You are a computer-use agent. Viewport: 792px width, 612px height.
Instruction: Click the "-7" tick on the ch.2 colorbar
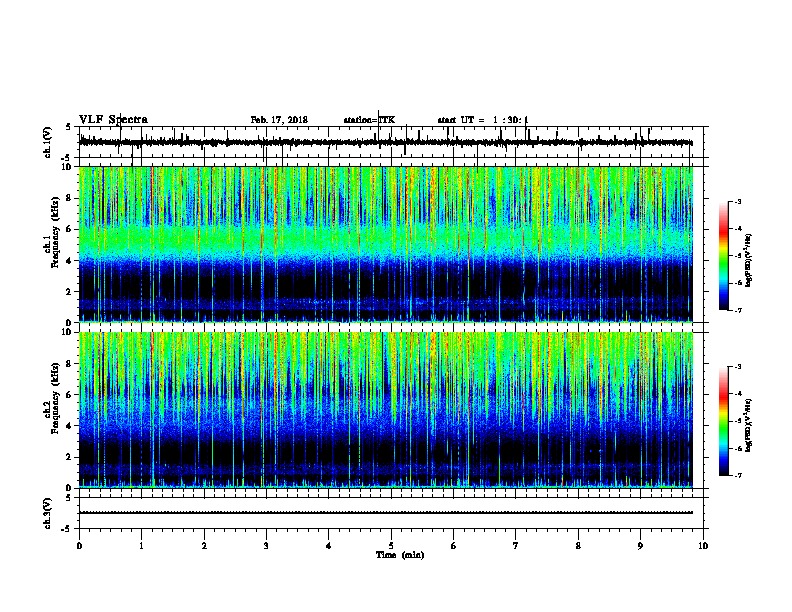737,475
